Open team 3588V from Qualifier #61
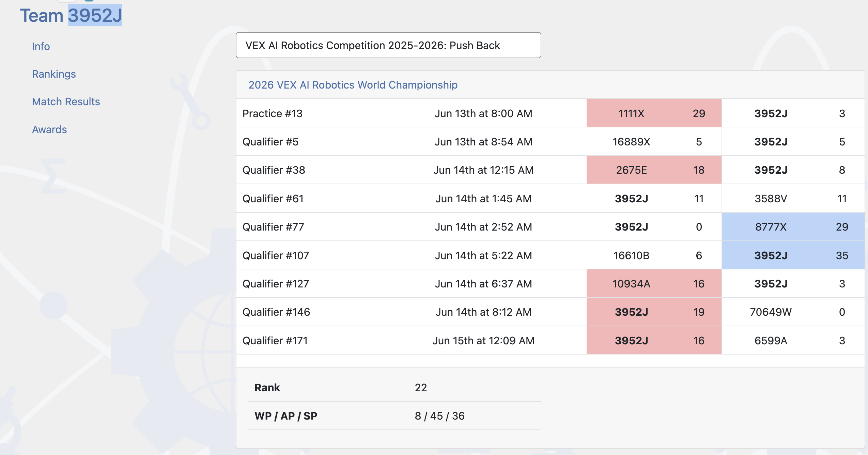Viewport: 868px width, 455px height. pyautogui.click(x=771, y=199)
